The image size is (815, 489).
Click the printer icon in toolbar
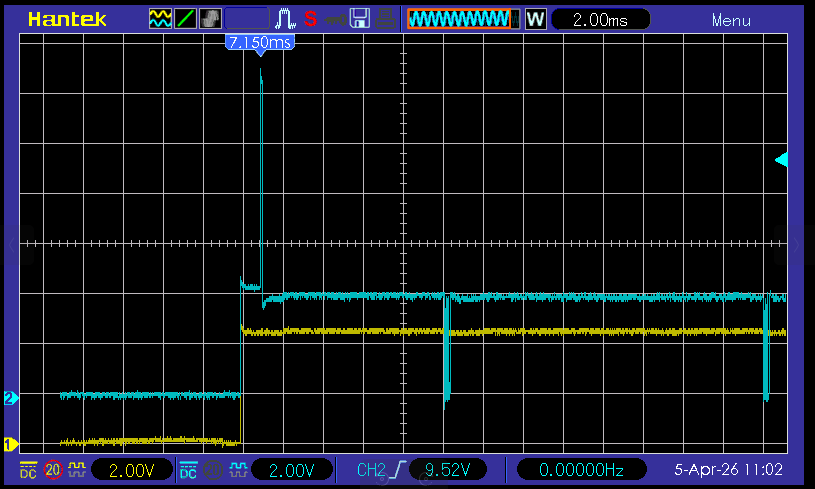point(384,19)
